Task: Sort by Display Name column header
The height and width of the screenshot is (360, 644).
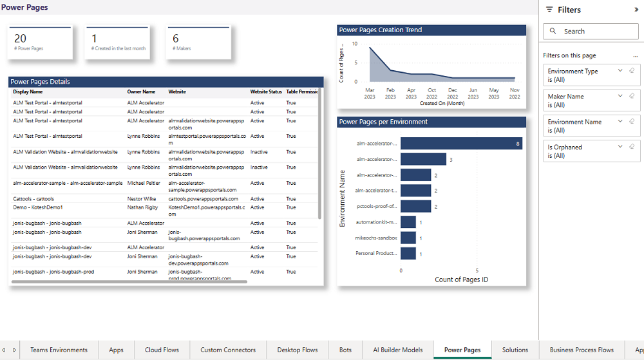Action: pyautogui.click(x=28, y=91)
